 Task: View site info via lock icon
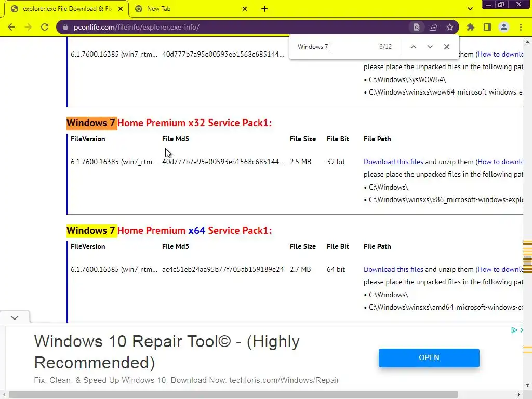coord(65,27)
